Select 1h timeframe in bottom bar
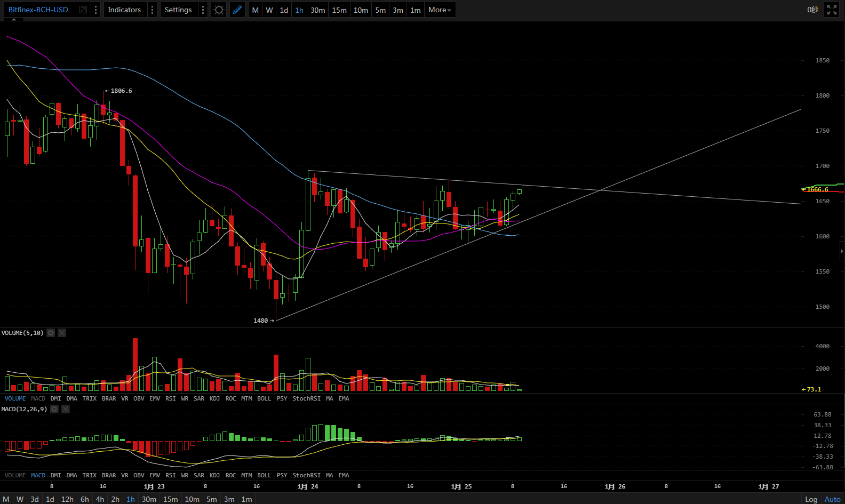This screenshot has width=845, height=504. click(x=131, y=499)
